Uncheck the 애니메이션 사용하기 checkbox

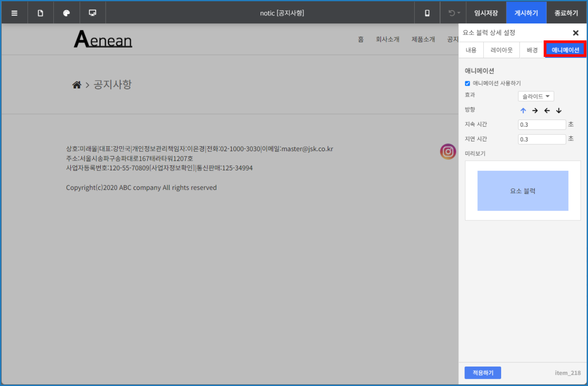click(467, 83)
